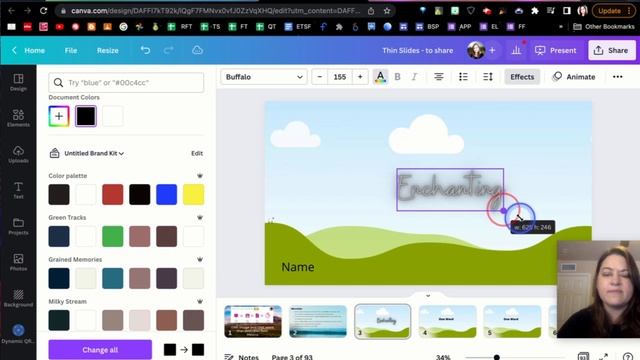Increase font size with plus button
The image size is (640, 360).
(x=360, y=77)
